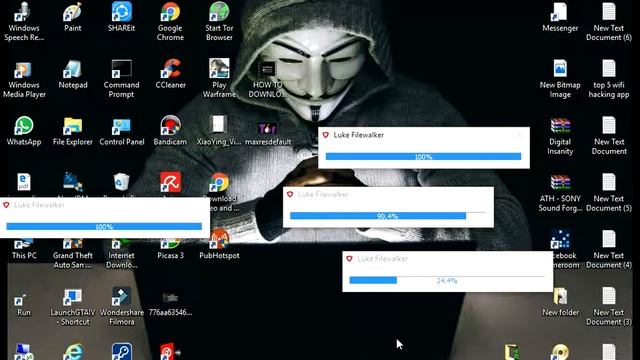This screenshot has height=360, width=640.
Task: Open This PC desktop icon
Action: pyautogui.click(x=24, y=250)
